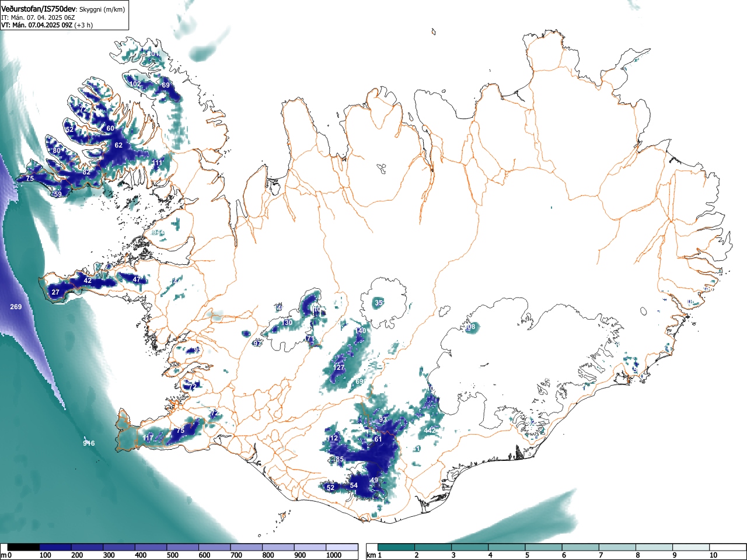The height and width of the screenshot is (560, 747).
Task: Select the 2–3 km legend color segment
Action: click(434, 547)
